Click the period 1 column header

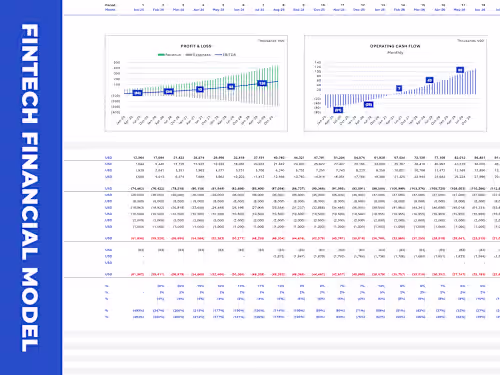point(143,5)
